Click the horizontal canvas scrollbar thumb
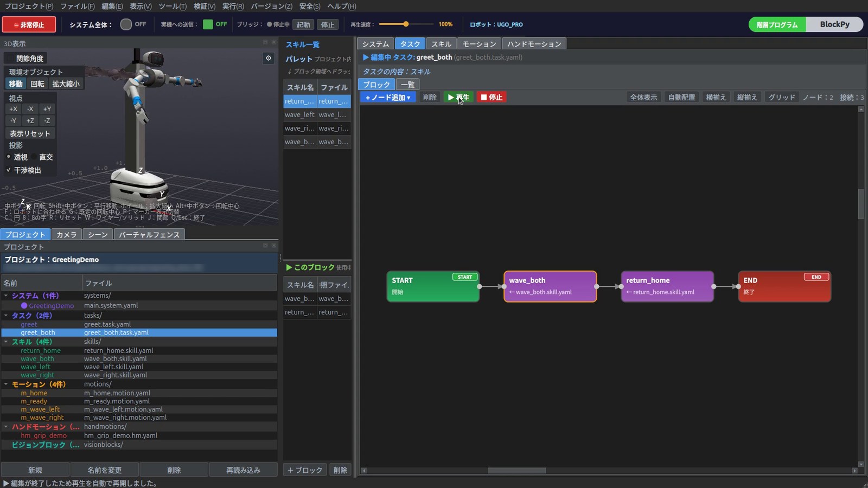 click(x=516, y=471)
